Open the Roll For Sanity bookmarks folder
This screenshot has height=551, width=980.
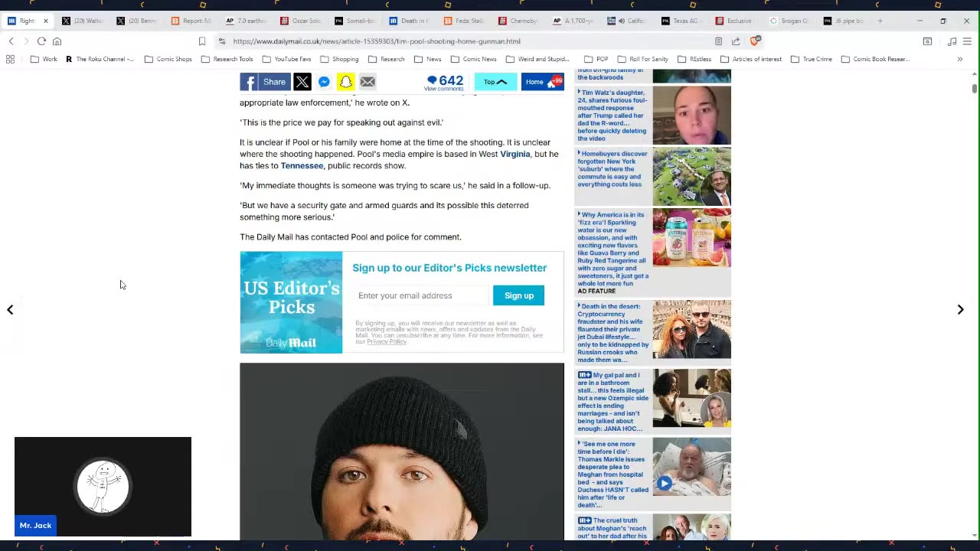tap(642, 59)
